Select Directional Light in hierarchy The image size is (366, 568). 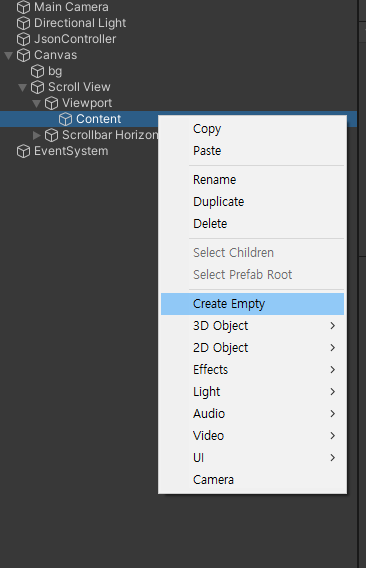[x=80, y=23]
